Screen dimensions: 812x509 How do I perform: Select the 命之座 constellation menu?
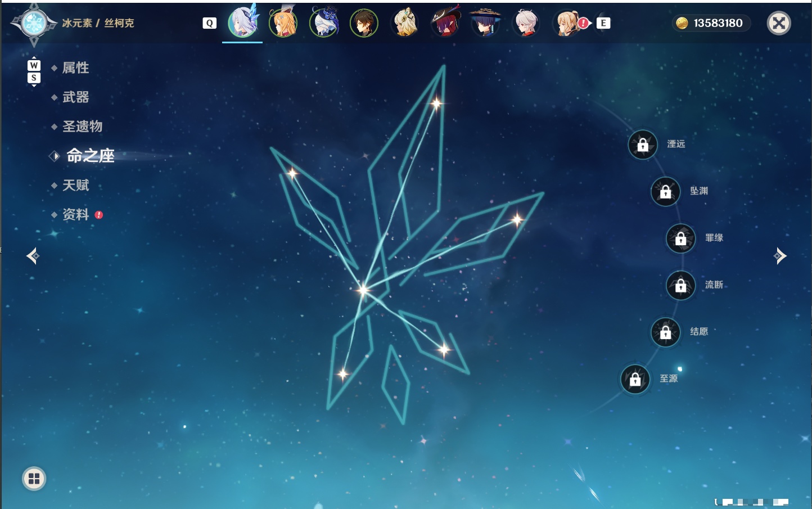tap(90, 156)
